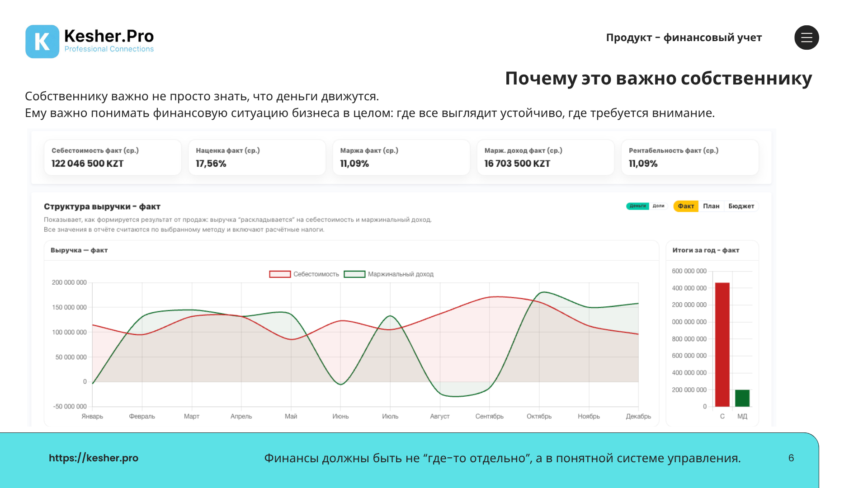Switch to the План tab
The height and width of the screenshot is (488, 868).
(711, 206)
